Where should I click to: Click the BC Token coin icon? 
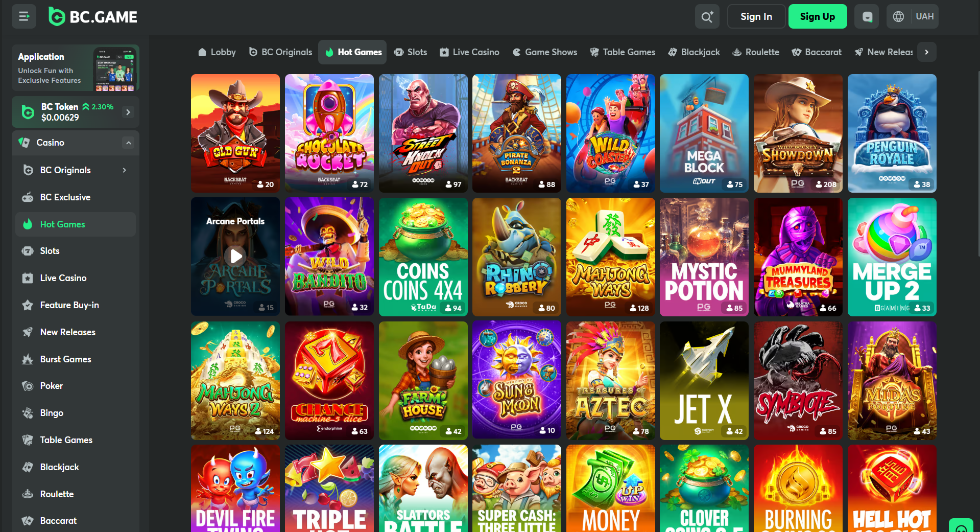[28, 112]
